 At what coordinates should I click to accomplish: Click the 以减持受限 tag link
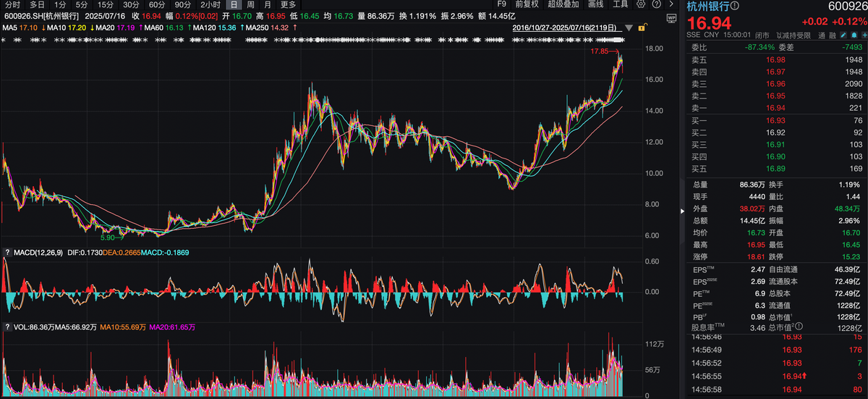[x=793, y=34]
